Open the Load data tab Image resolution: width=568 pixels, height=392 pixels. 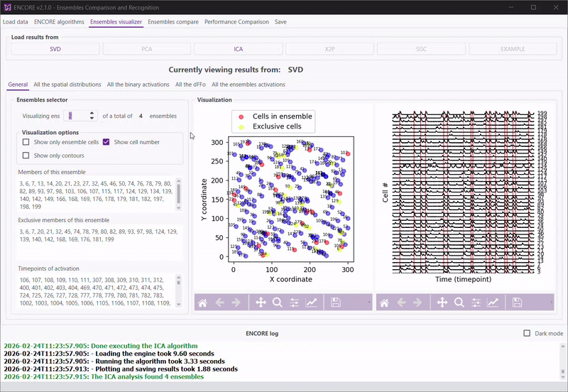(15, 22)
